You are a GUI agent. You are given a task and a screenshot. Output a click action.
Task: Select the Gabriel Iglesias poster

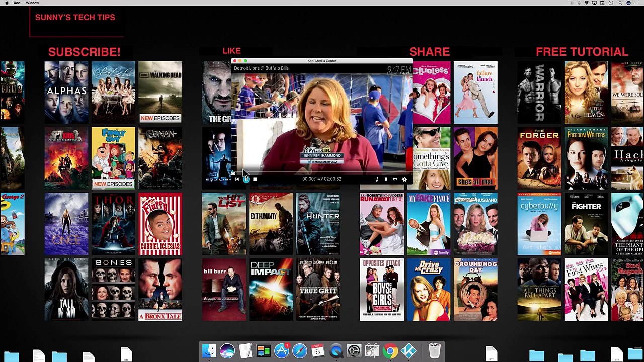pos(160,224)
